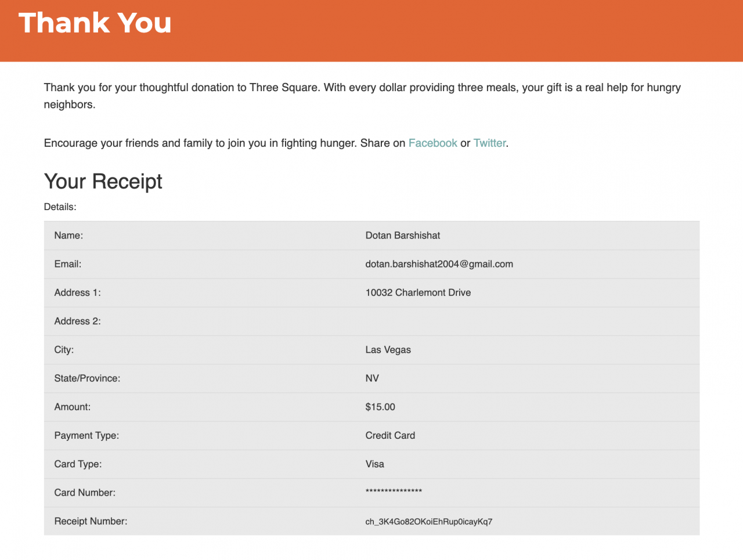The image size is (743, 560).
Task: Click the Email: row label
Action: 68,264
